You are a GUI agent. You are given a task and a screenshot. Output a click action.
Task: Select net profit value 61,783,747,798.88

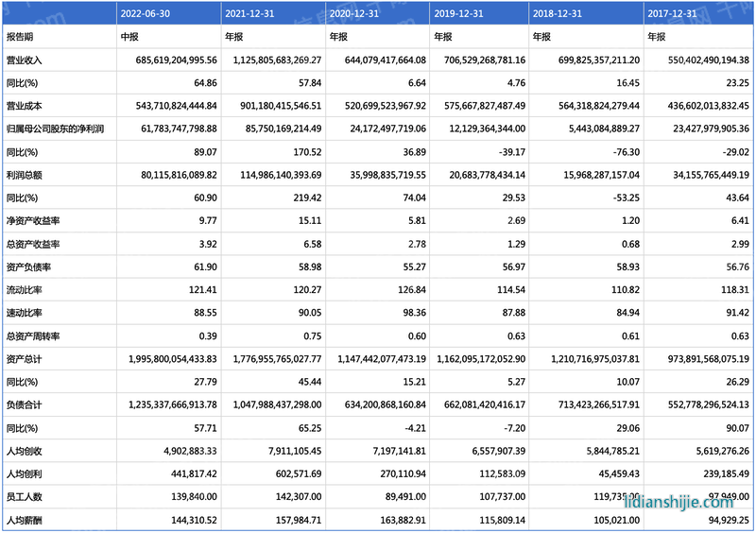[179, 129]
